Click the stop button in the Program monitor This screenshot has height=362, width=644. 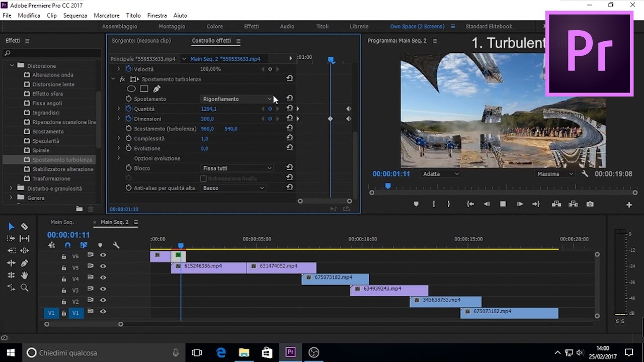503,204
